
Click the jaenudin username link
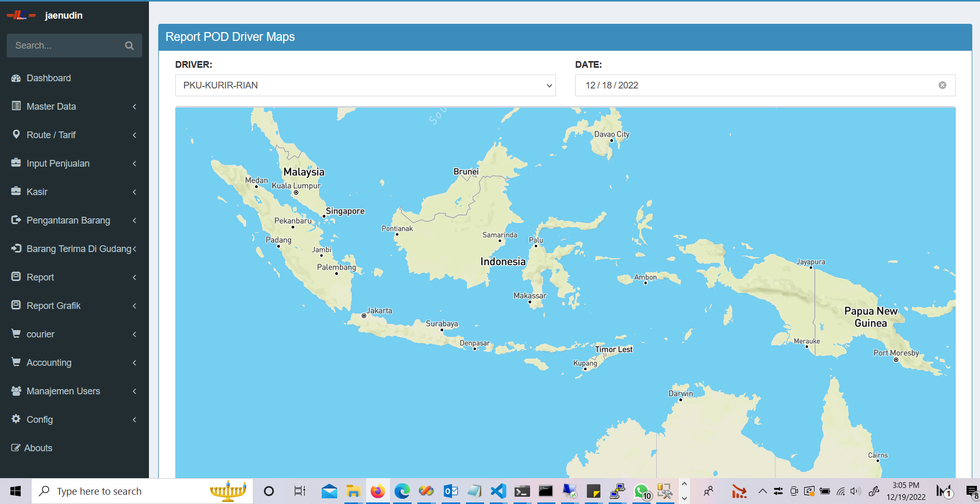[64, 15]
